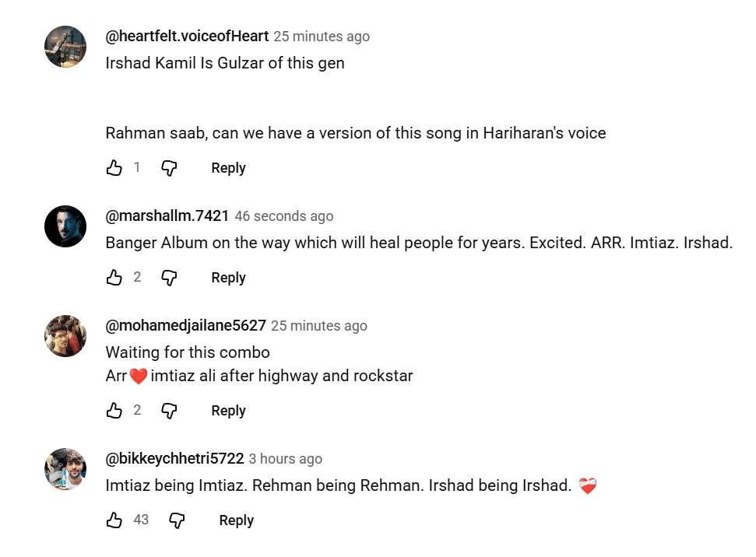The height and width of the screenshot is (557, 756).
Task: Open @mohamedjailane5627 profile via username
Action: (x=186, y=326)
